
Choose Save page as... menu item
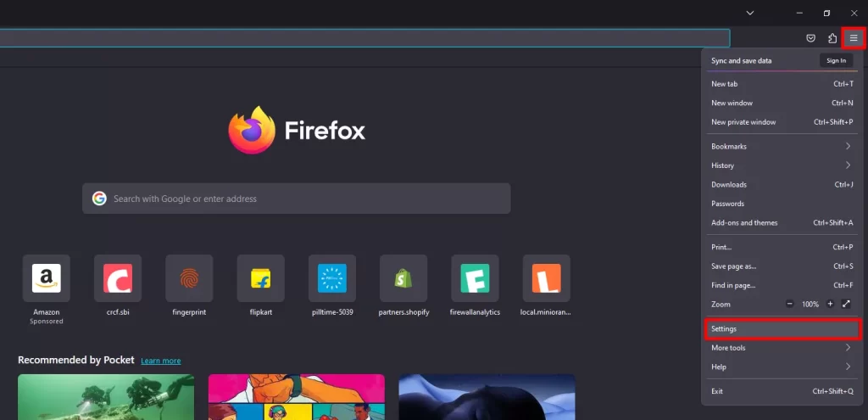click(x=782, y=266)
